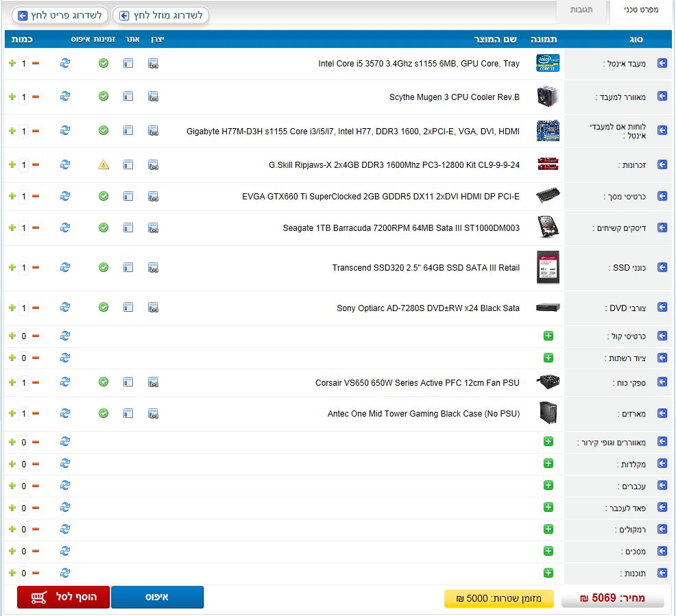Click the Antec One case thumbnail
The height and width of the screenshot is (616, 676).
tap(548, 413)
